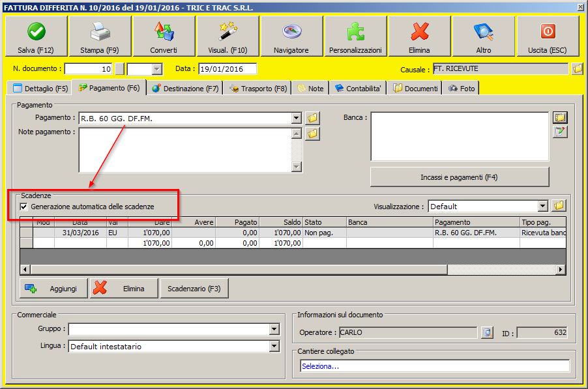Open the Altro toolbar menu
The height and width of the screenshot is (389, 588).
pos(484,36)
